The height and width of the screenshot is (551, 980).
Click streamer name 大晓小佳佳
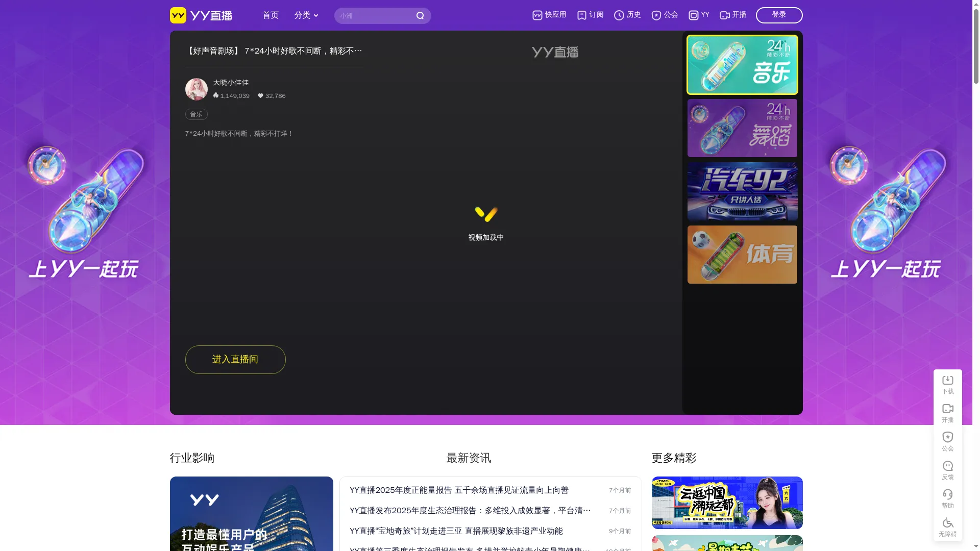(231, 83)
